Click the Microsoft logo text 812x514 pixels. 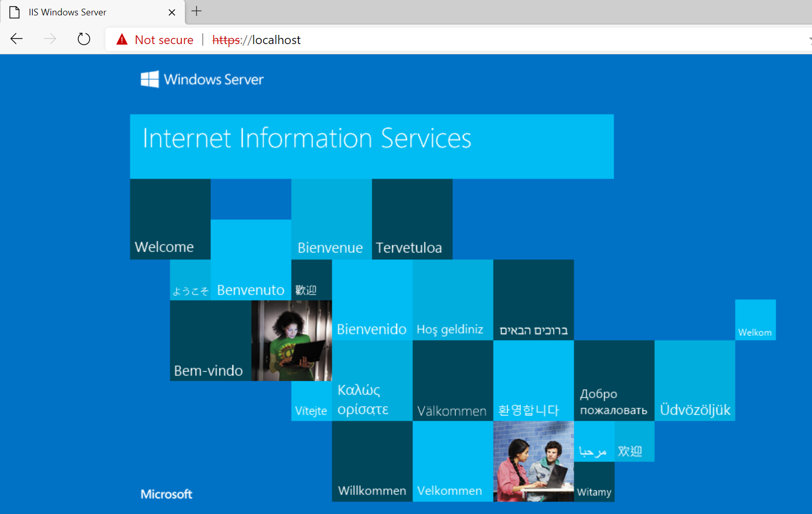tap(166, 494)
